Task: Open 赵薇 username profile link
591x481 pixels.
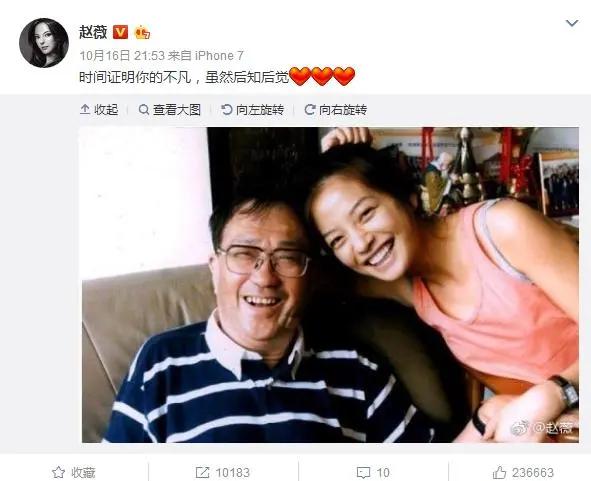Action: pyautogui.click(x=93, y=32)
